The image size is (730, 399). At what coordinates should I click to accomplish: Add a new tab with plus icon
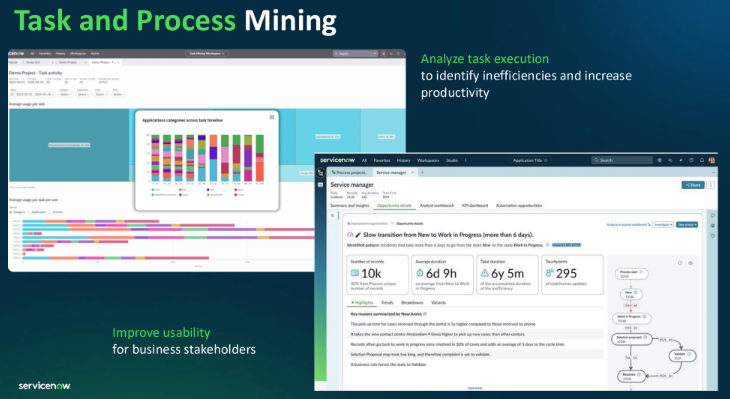click(x=423, y=172)
